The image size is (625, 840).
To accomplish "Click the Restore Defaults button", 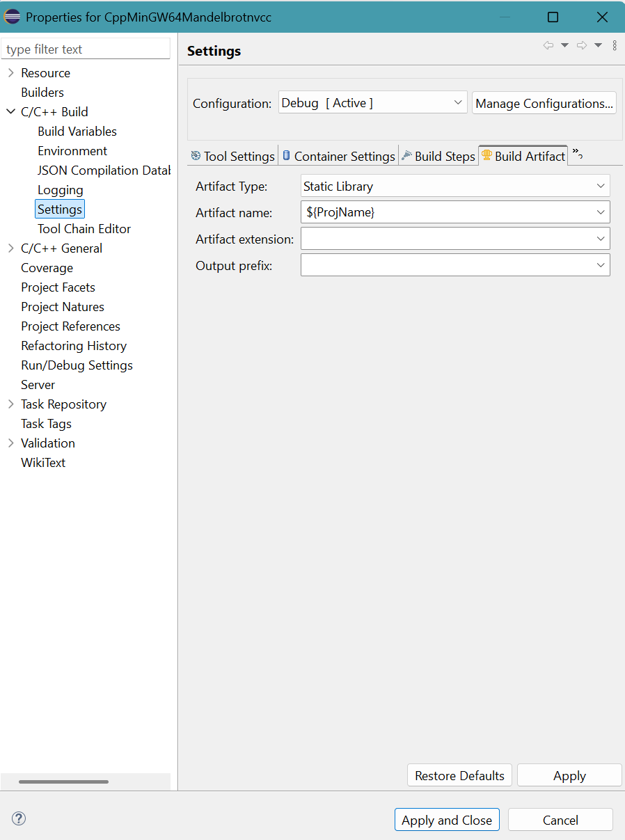I will pyautogui.click(x=459, y=775).
